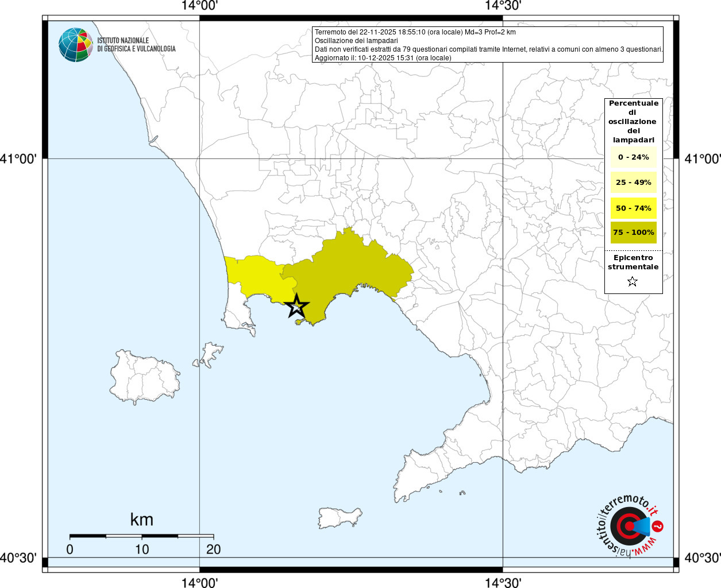Click the Ischia island on the map

click(x=145, y=377)
